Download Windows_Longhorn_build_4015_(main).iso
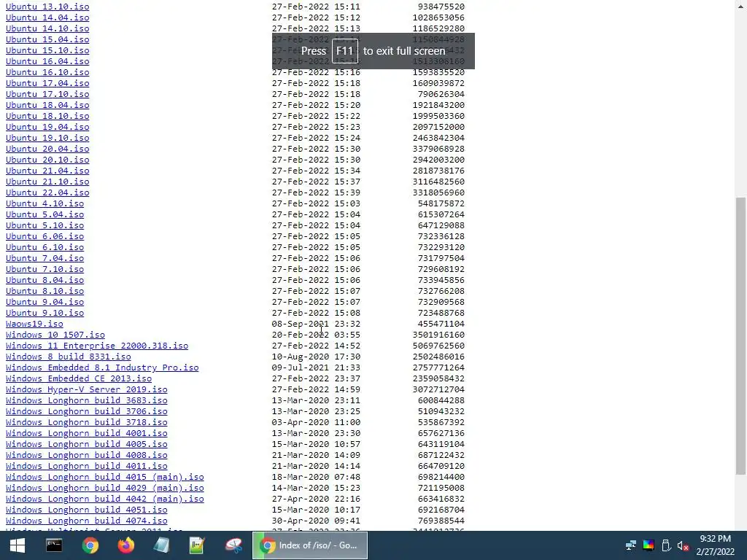The height and width of the screenshot is (560, 747). pyautogui.click(x=105, y=478)
